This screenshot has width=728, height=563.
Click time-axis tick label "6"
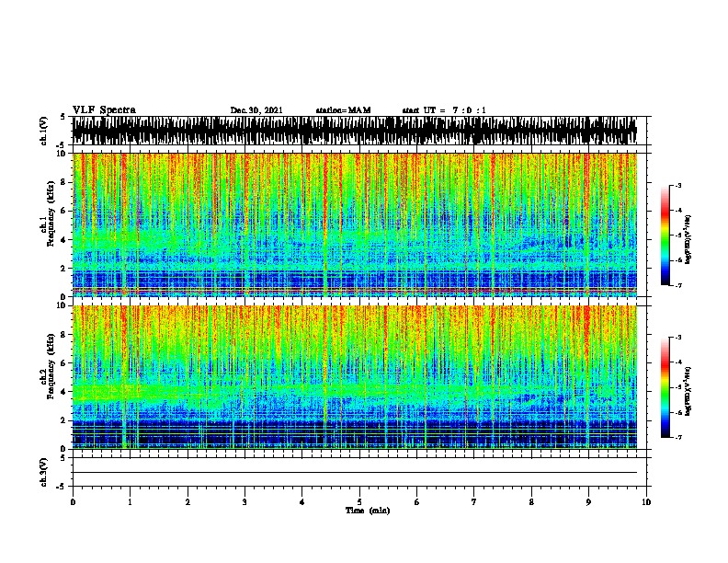tap(417, 502)
